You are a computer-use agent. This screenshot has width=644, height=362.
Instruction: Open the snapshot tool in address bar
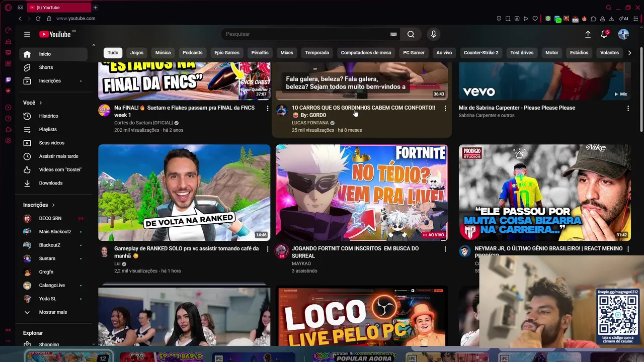[508, 19]
